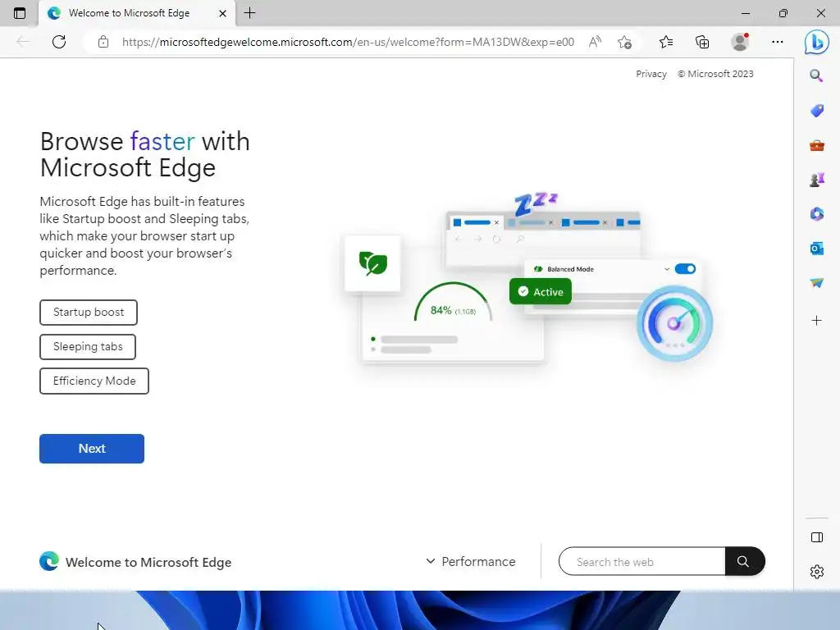Refresh the page with reload icon
This screenshot has height=630, width=840.
[59, 42]
